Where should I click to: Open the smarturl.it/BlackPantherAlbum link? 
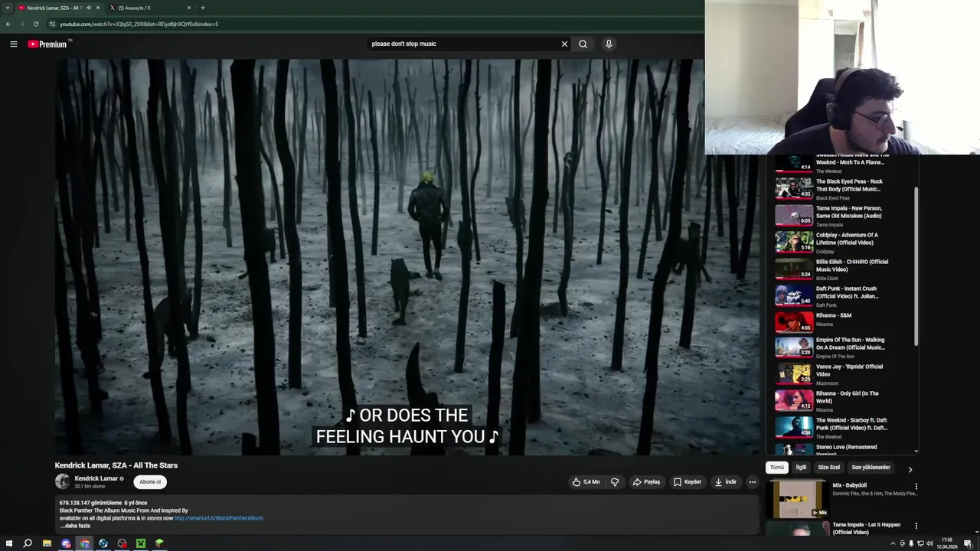point(218,518)
